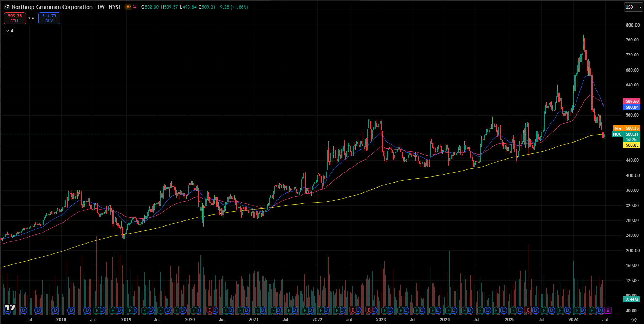Image resolution: width=644 pixels, height=324 pixels.
Task: Open the USD currency dropdown
Action: 634,7
